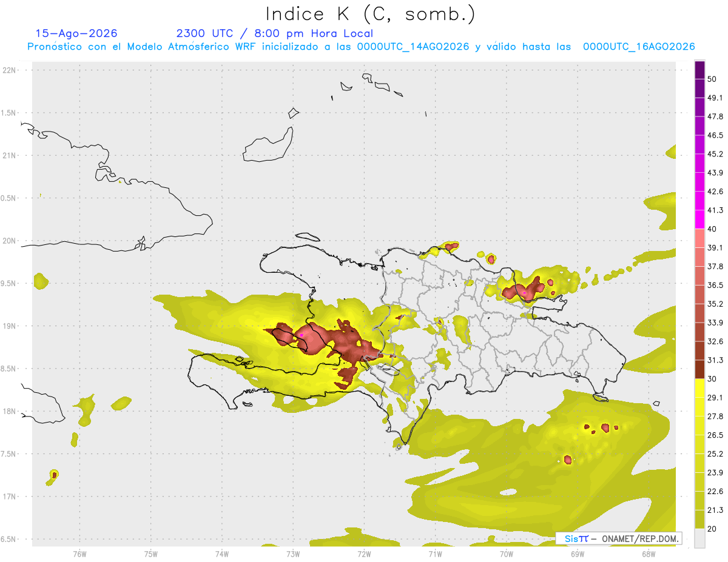
Task: Click the dark purple swatch above 50
Action: click(x=699, y=70)
